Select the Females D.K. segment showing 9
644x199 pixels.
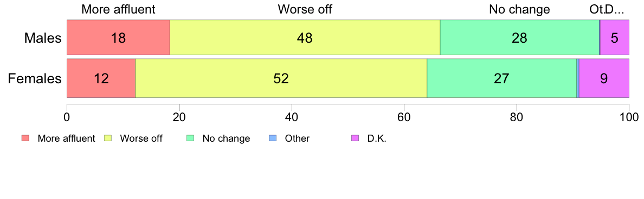pyautogui.click(x=604, y=78)
